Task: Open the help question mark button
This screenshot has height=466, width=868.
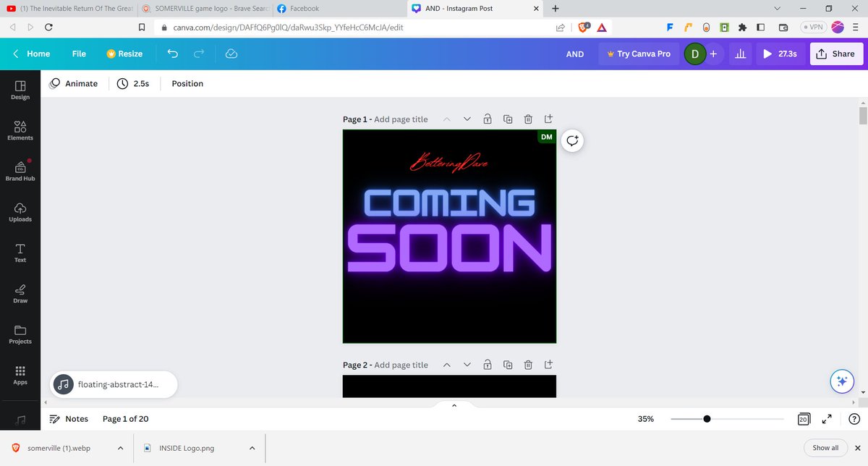Action: point(854,419)
